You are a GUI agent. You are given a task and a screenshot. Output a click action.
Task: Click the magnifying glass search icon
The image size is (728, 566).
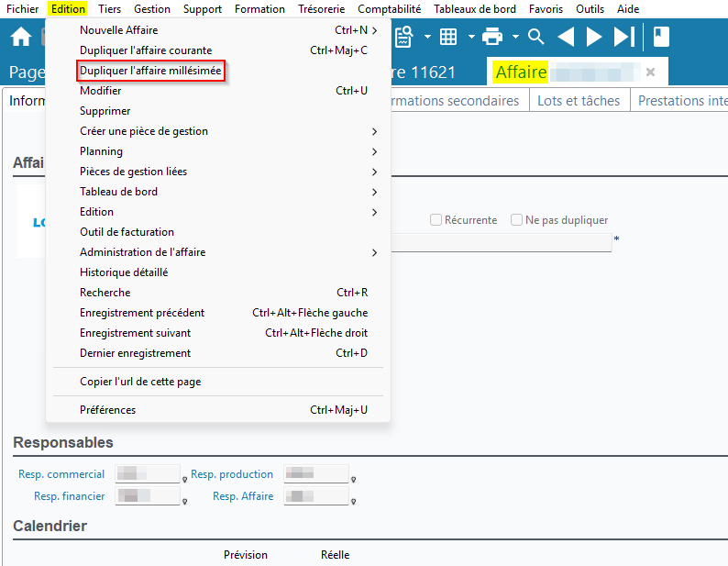click(536, 37)
